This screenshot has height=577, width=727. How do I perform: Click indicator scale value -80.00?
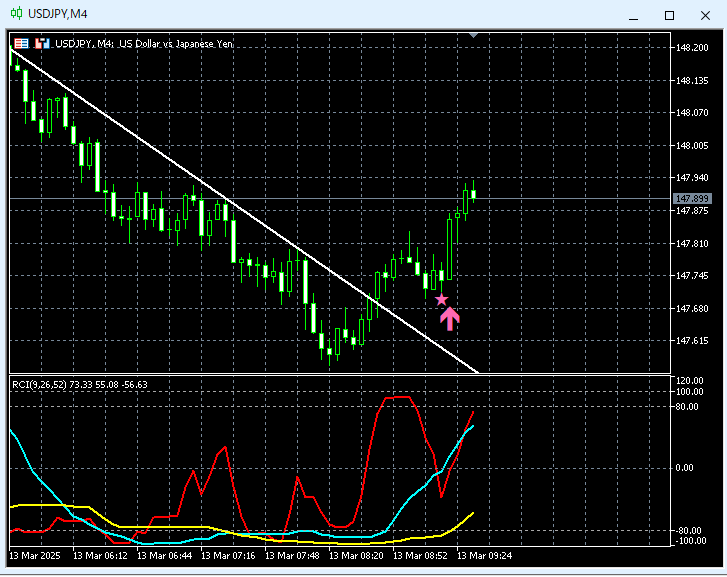click(689, 531)
